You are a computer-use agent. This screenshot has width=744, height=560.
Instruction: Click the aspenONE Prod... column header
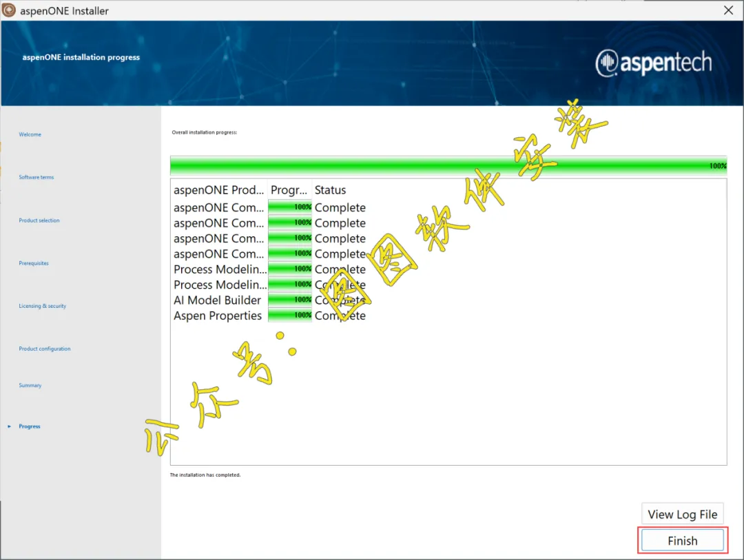click(219, 190)
